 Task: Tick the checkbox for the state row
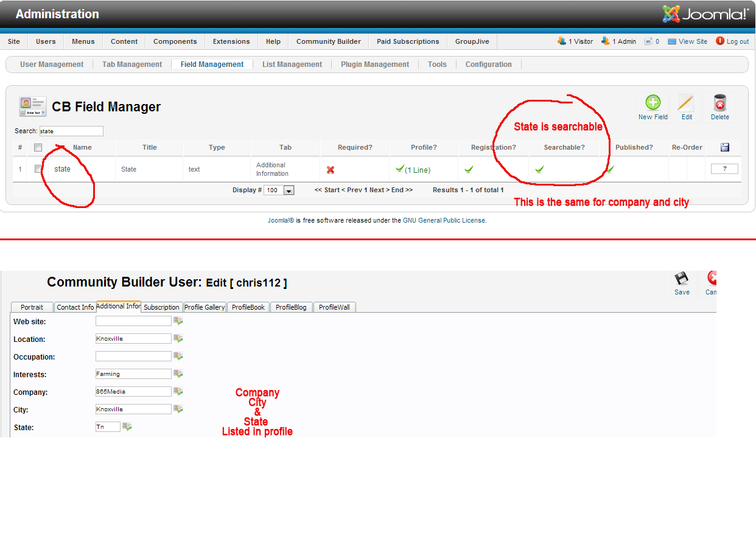click(38, 169)
